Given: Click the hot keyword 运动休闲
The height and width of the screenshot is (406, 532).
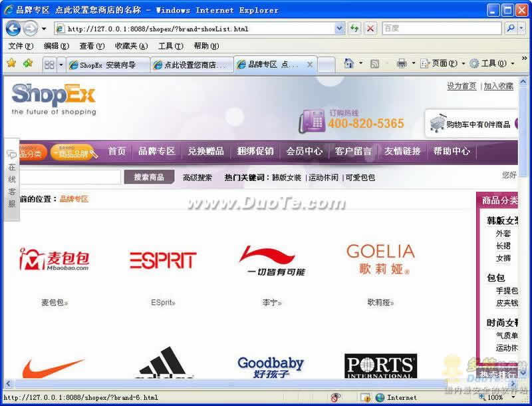Looking at the screenshot, I should click(x=323, y=178).
